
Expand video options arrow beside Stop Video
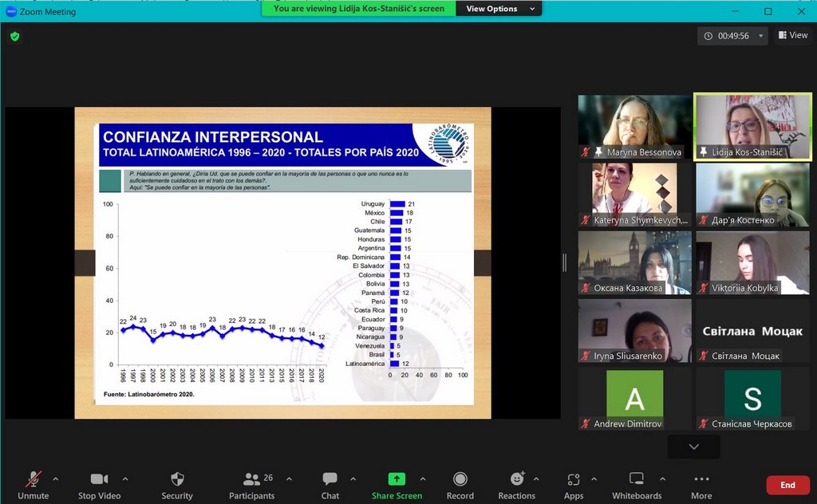tap(125, 479)
